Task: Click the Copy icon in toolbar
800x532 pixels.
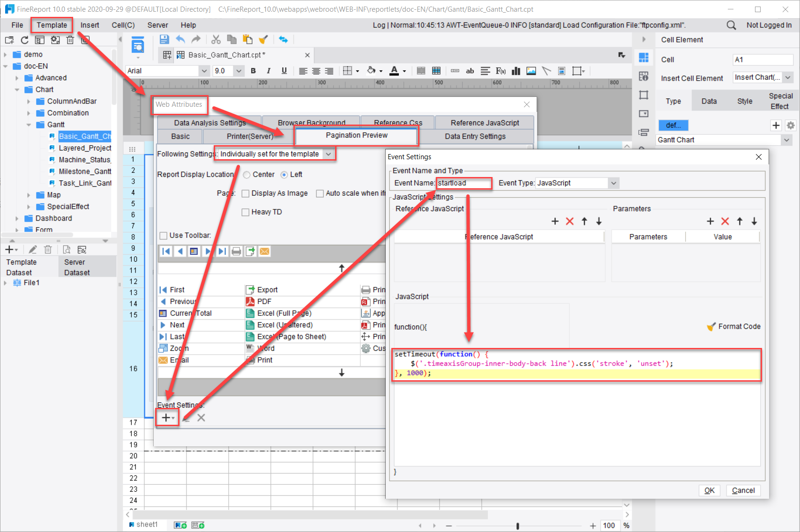Action: click(x=232, y=39)
